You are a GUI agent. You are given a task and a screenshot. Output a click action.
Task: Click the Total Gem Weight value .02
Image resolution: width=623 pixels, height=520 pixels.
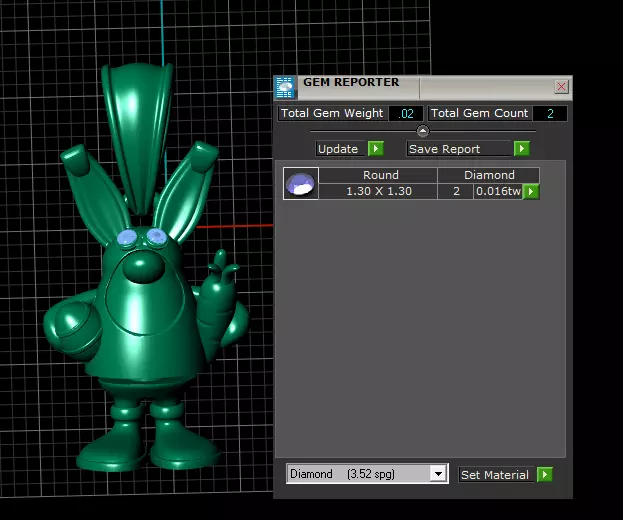pyautogui.click(x=406, y=114)
